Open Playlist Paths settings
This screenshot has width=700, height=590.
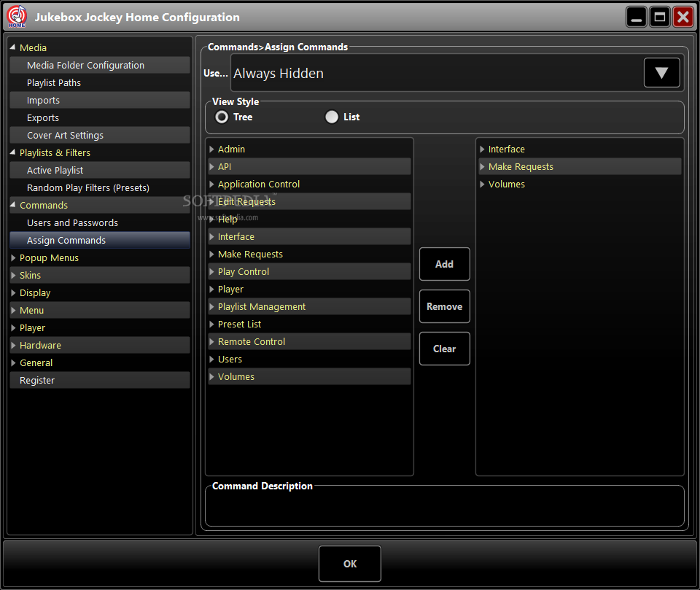(x=100, y=82)
